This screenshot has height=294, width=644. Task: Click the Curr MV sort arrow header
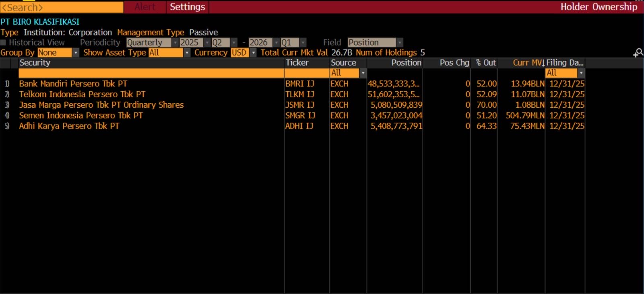coord(528,63)
